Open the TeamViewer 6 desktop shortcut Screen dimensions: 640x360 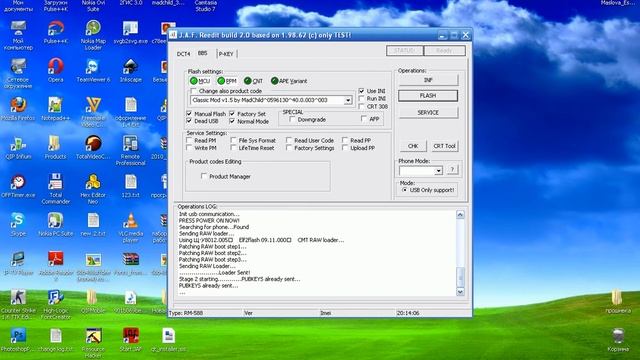93,66
